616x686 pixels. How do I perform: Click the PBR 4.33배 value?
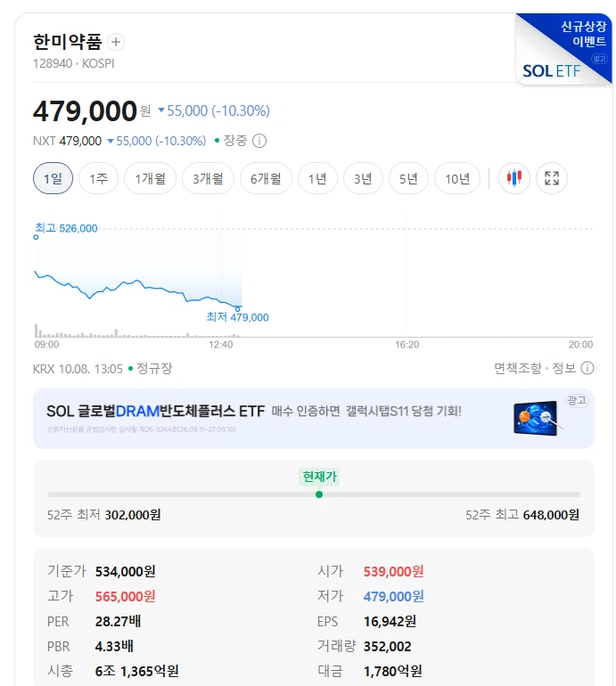pos(114,646)
